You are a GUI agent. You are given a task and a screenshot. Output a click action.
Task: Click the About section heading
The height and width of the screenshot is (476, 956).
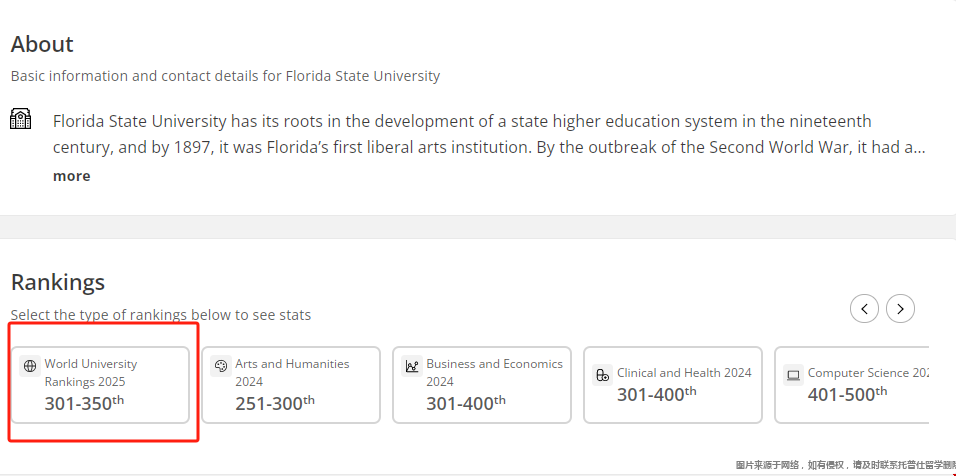pos(42,44)
